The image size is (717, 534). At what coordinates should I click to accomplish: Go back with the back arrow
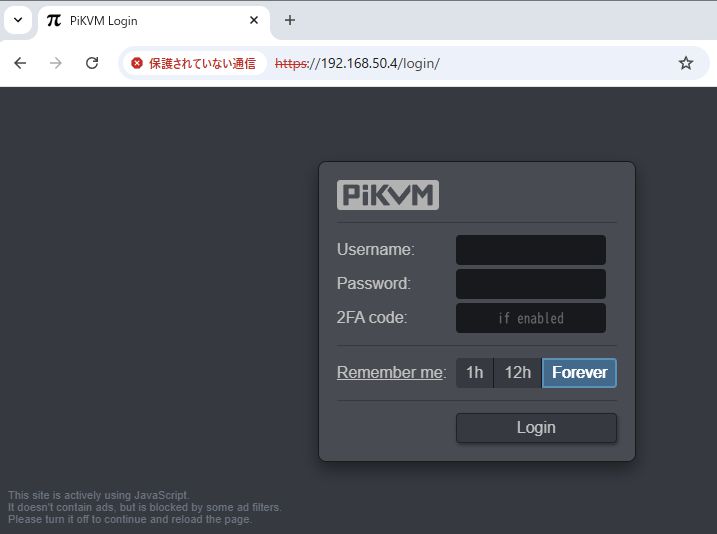(x=20, y=63)
